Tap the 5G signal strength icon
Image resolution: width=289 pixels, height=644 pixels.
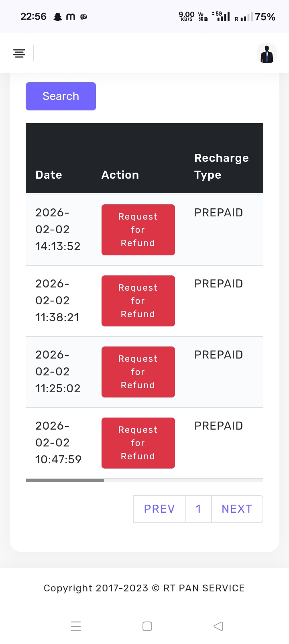222,16
